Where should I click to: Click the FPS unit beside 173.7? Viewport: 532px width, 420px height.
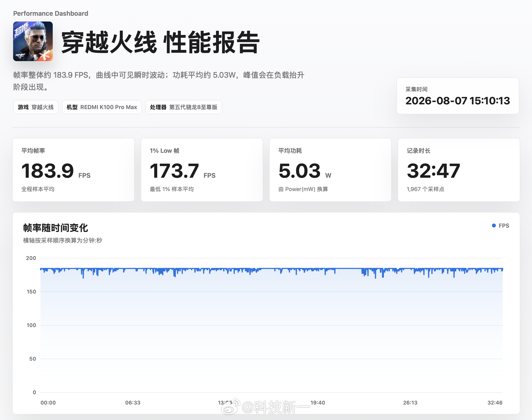(x=210, y=175)
